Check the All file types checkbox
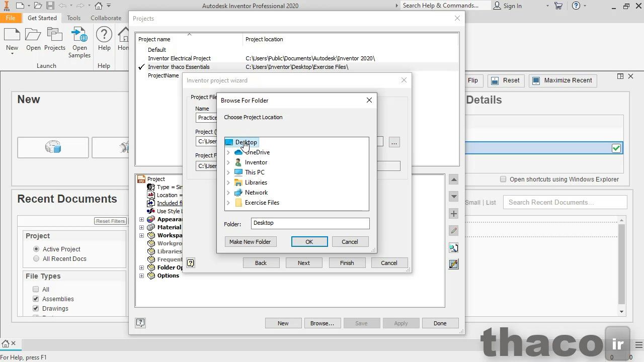The image size is (644, 362). tap(36, 289)
